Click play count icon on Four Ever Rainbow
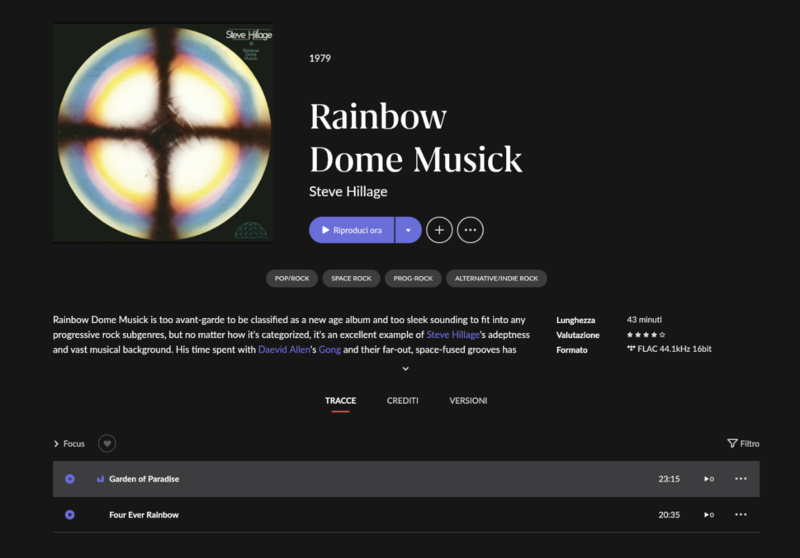 coord(708,515)
